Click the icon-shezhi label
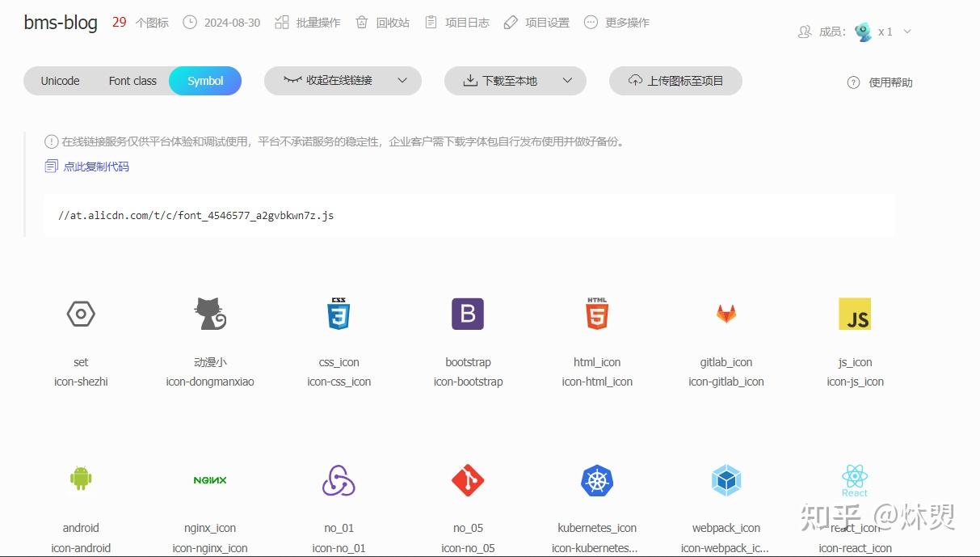This screenshot has width=980, height=557. [x=81, y=382]
